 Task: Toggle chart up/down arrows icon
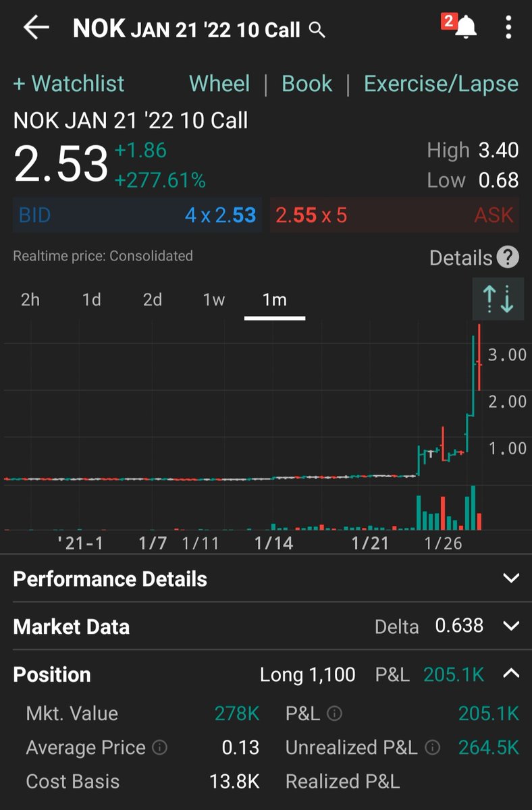498,298
